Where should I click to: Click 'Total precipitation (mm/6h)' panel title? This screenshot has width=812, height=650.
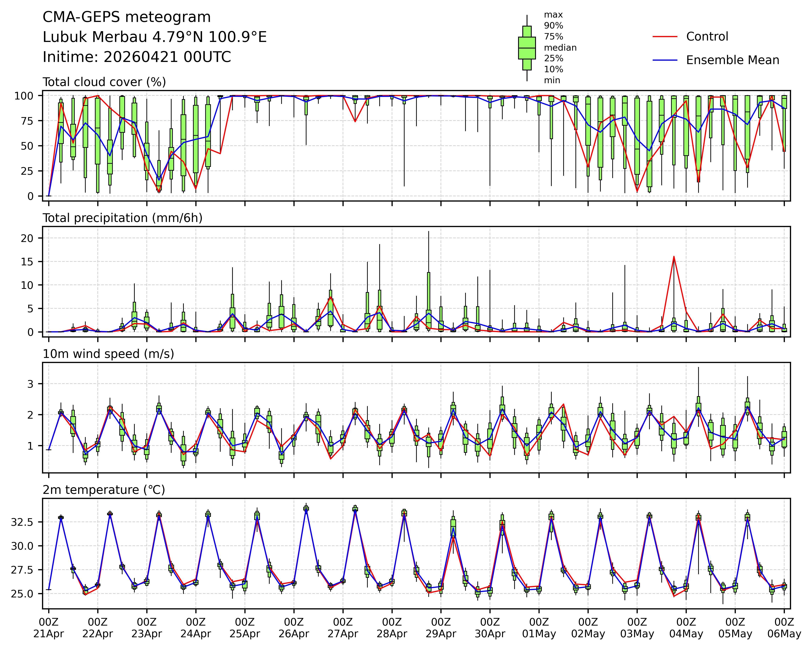(122, 218)
